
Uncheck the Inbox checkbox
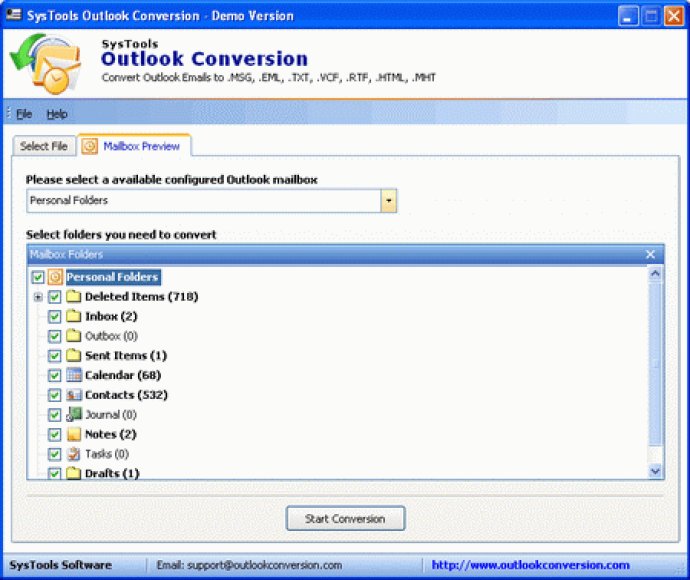54,316
